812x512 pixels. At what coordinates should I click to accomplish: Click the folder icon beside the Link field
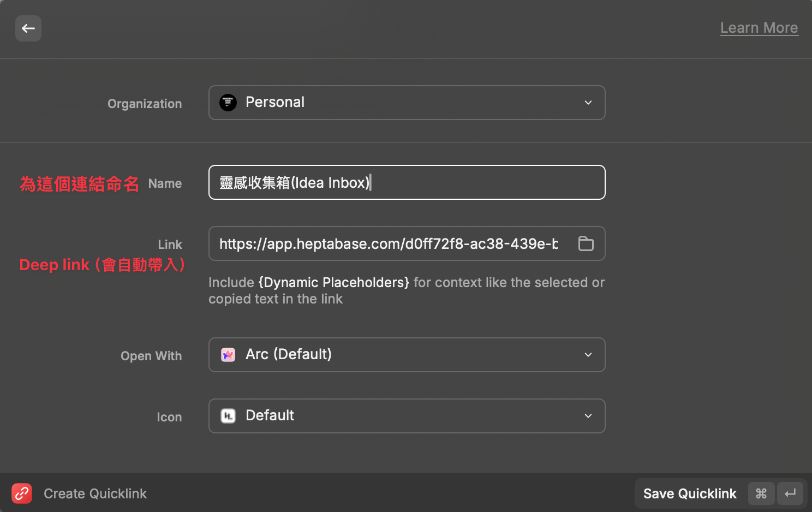(x=586, y=243)
